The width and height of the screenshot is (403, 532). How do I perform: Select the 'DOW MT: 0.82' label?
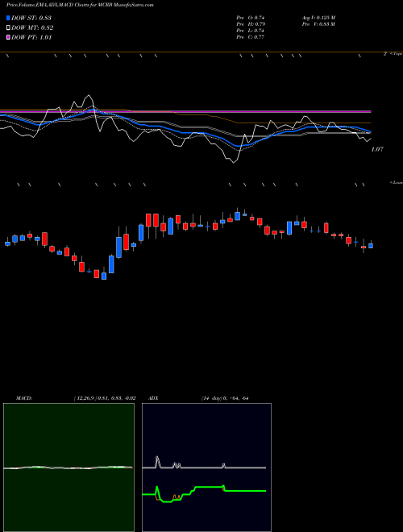[32, 28]
